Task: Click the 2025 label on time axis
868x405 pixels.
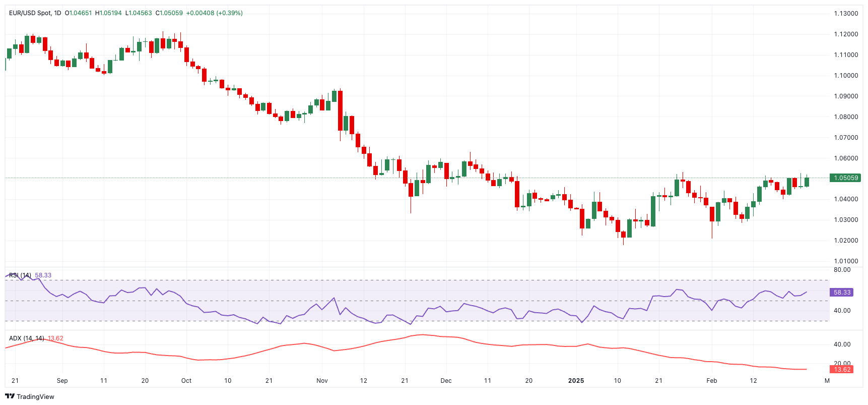Action: coord(576,381)
